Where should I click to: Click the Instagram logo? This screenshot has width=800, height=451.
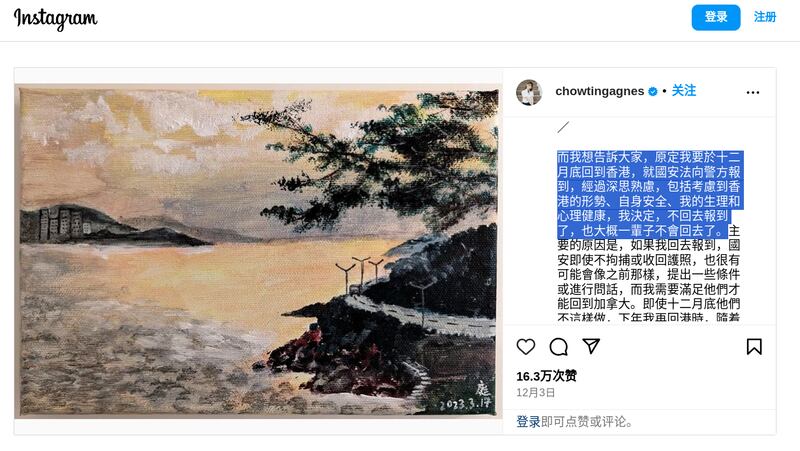(x=56, y=19)
